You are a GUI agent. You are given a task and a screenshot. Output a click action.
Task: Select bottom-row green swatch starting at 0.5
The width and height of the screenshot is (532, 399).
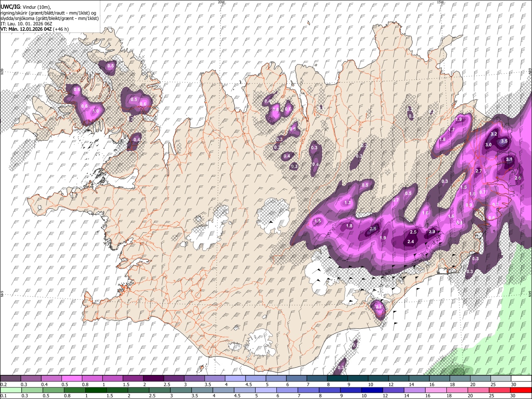pyautogui.click(x=53, y=390)
